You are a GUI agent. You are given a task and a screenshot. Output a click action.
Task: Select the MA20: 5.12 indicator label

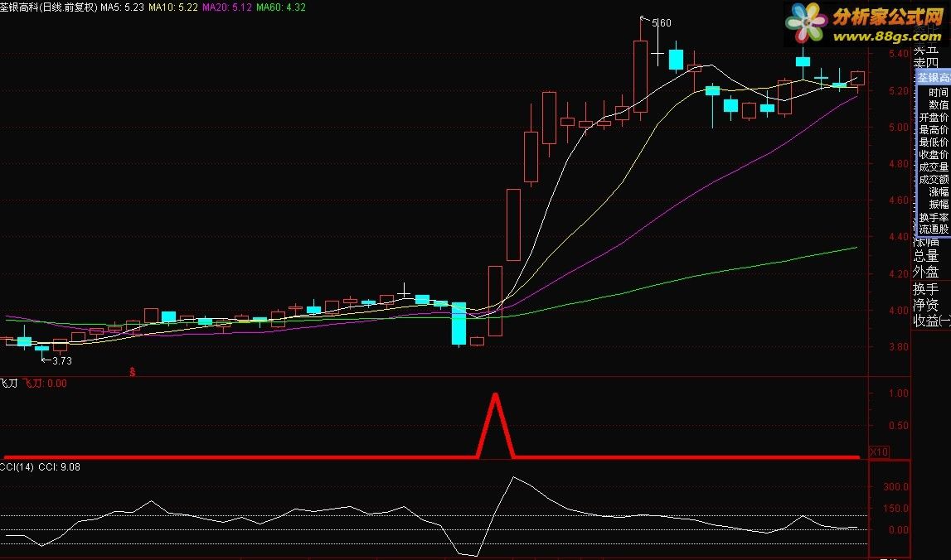point(227,7)
